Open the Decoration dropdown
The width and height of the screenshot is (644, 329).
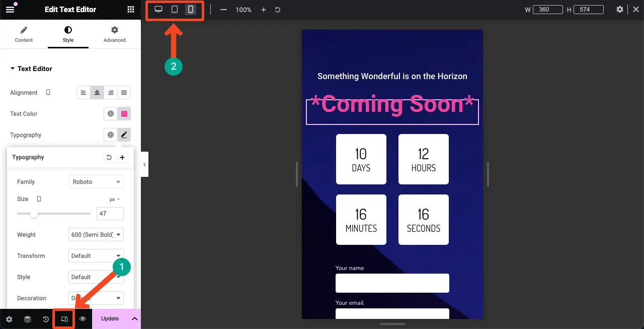pyautogui.click(x=96, y=298)
